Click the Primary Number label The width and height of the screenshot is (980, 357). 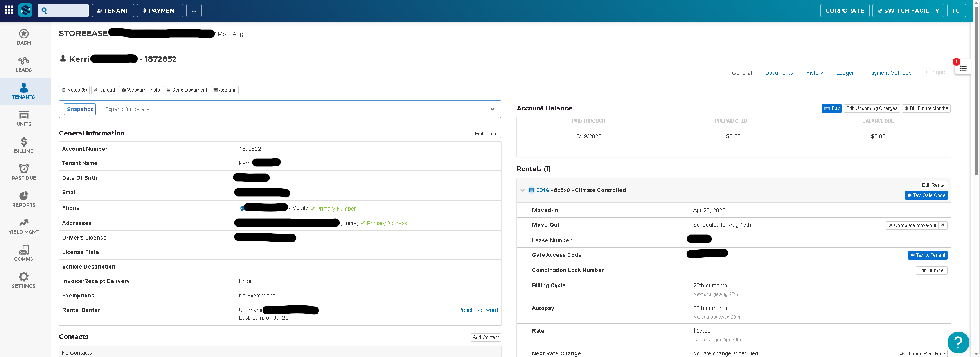coord(336,209)
